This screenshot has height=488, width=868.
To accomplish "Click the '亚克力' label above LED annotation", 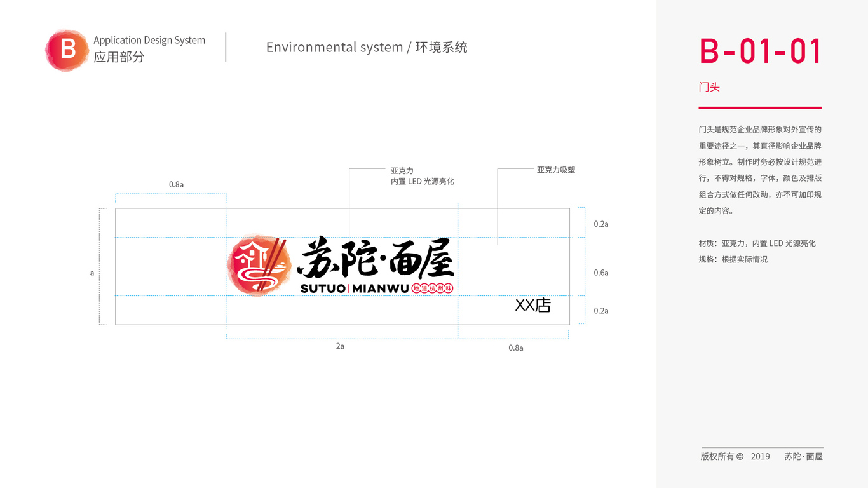I will (x=402, y=171).
